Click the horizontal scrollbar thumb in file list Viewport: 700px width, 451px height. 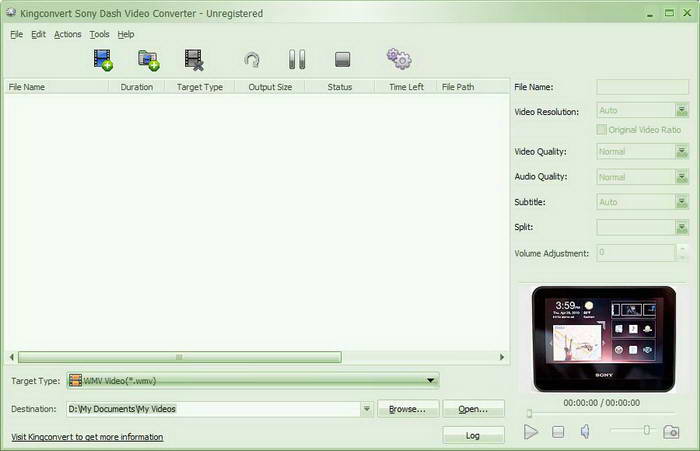click(179, 357)
